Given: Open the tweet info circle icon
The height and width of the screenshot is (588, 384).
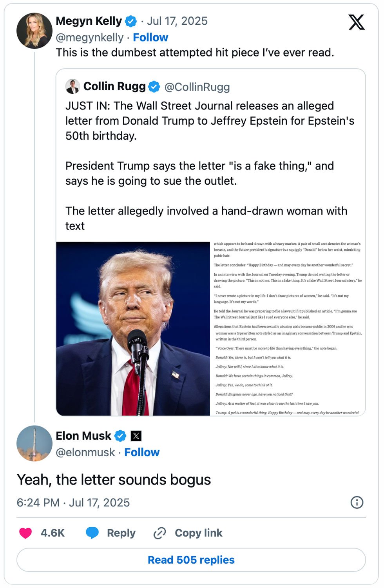Looking at the screenshot, I should click(x=357, y=502).
